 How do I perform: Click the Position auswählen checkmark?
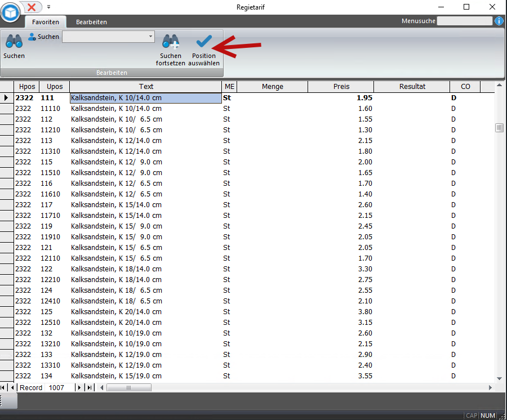click(x=203, y=42)
